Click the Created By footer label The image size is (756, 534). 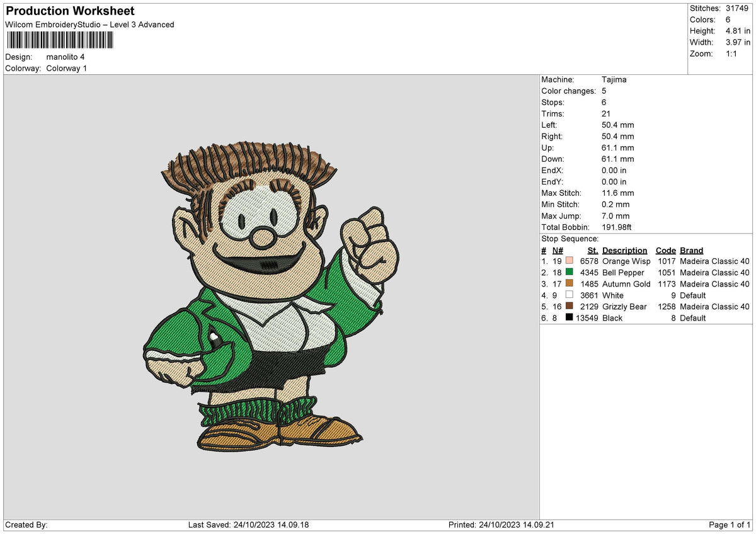point(26,525)
